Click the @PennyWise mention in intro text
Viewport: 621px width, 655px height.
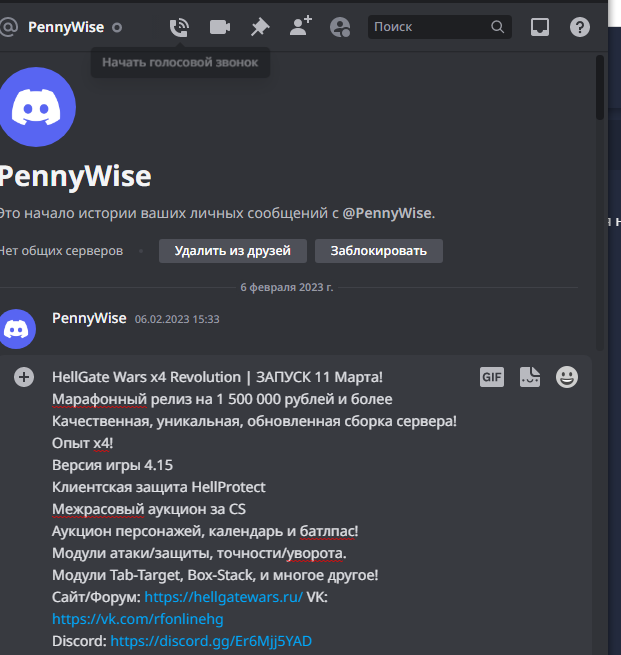pyautogui.click(x=387, y=213)
